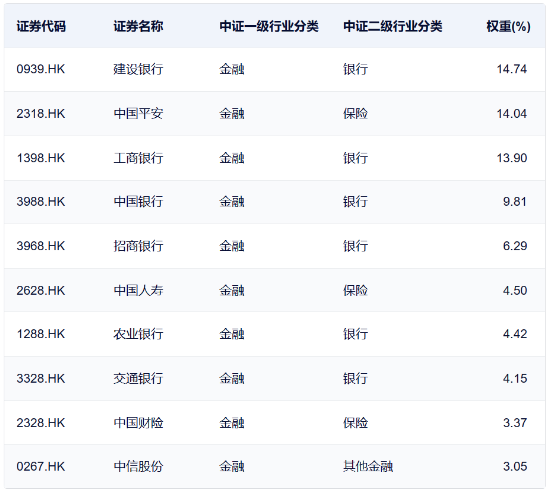
Task: Select the name 交通银行
Action: 138,379
